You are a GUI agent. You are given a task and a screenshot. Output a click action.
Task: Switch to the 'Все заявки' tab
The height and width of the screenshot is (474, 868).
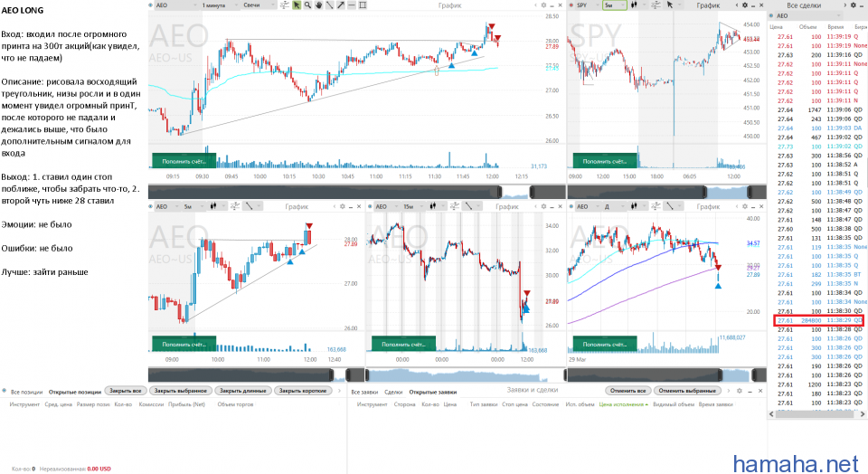(364, 392)
